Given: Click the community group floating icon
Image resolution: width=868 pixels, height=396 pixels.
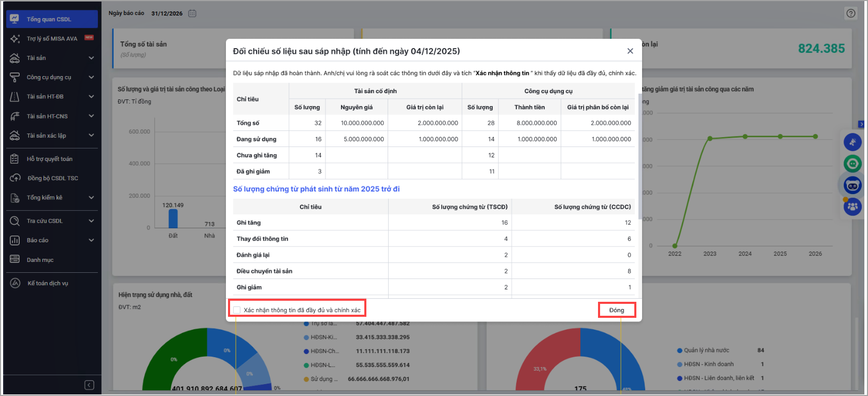Looking at the screenshot, I should 852,207.
